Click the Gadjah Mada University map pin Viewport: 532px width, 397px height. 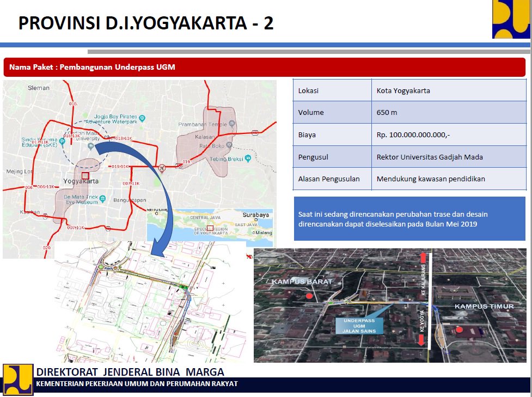[90, 146]
